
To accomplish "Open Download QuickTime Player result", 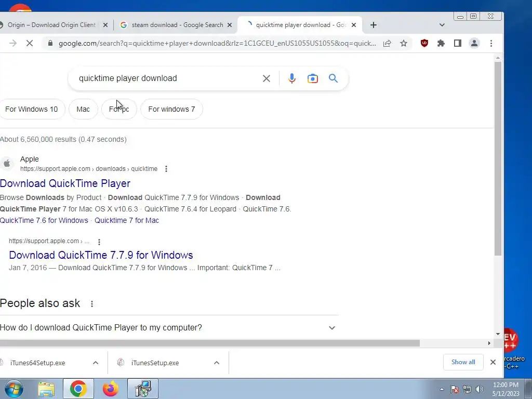I will tap(65, 183).
